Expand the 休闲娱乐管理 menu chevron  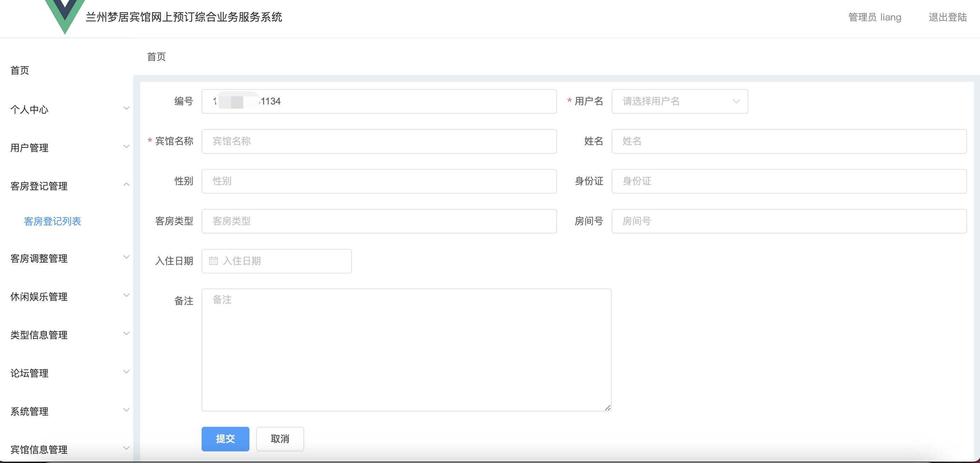126,295
